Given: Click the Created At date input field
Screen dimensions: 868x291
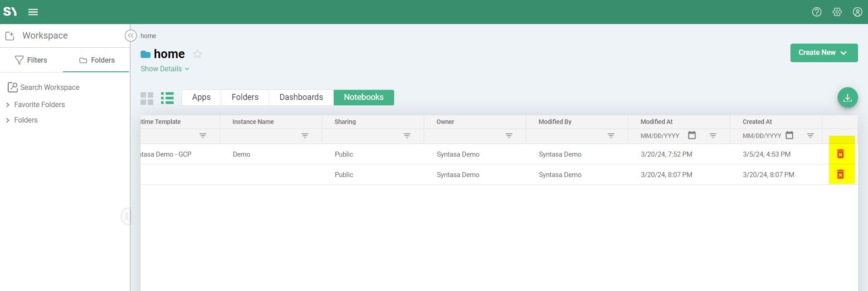Looking at the screenshot, I should pyautogui.click(x=761, y=136).
